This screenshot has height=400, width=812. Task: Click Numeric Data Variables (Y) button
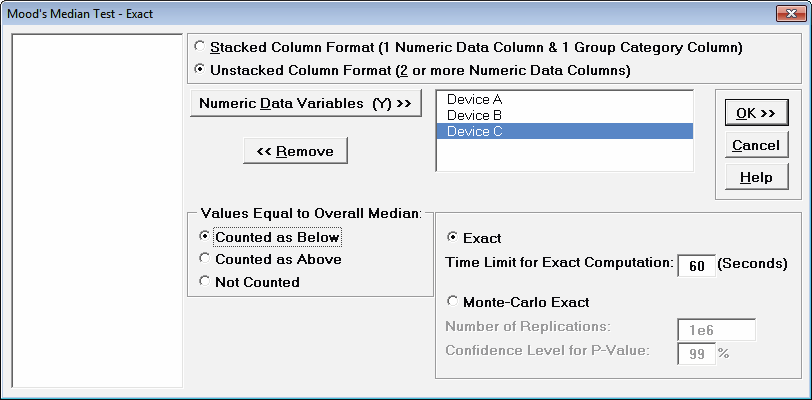click(305, 103)
